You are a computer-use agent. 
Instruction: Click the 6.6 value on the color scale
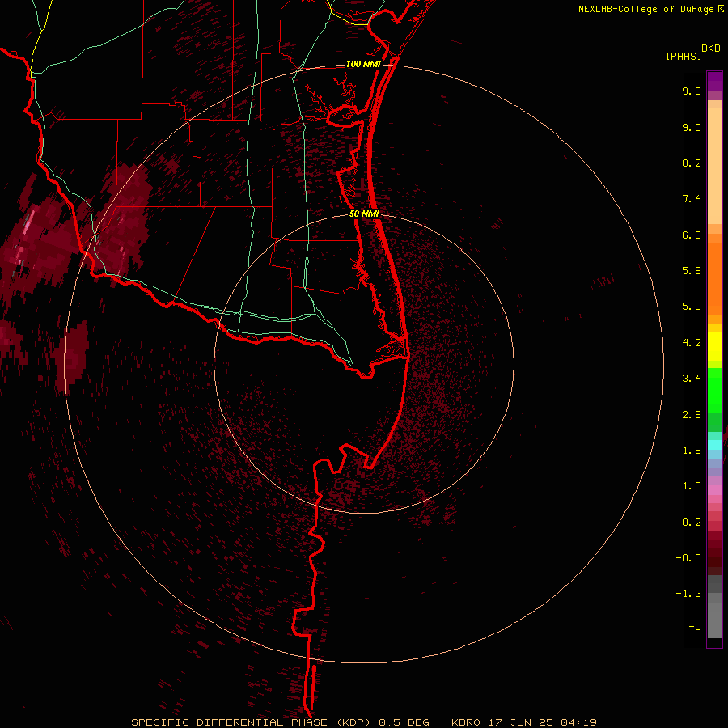[692, 235]
